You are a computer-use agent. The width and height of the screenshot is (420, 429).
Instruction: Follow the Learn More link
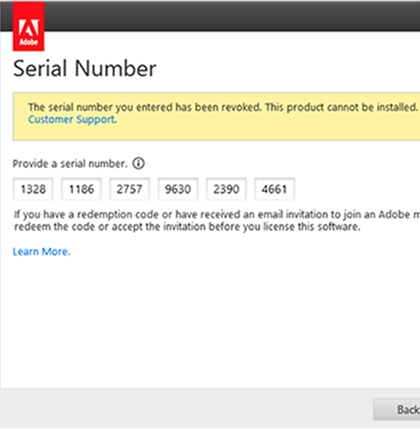41,252
